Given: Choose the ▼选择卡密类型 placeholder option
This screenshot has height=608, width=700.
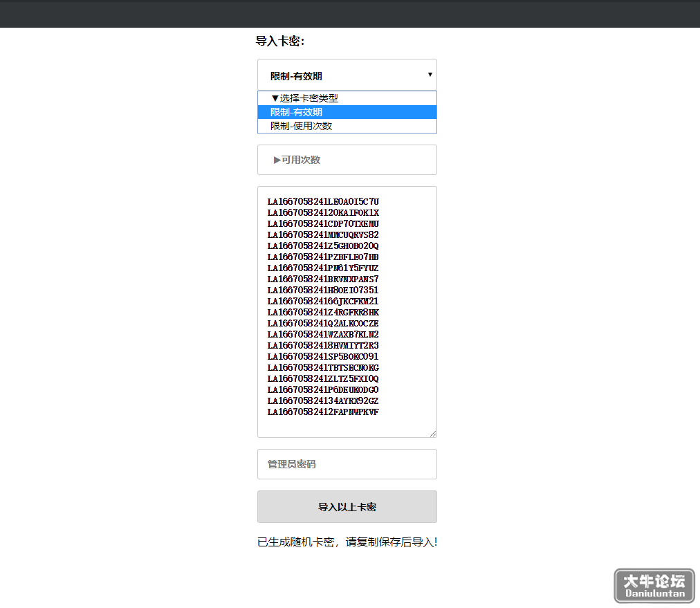Looking at the screenshot, I should tap(347, 98).
